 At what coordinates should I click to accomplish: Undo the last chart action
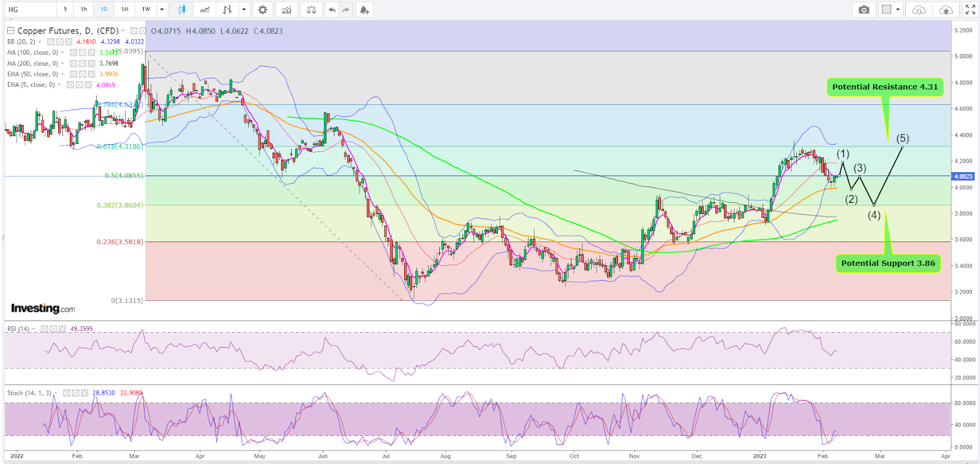point(332,10)
